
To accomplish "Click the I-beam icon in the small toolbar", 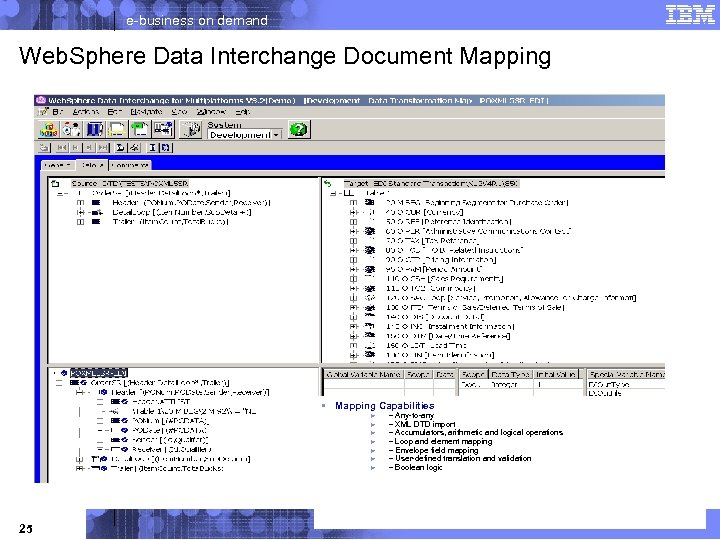I will [152, 147].
